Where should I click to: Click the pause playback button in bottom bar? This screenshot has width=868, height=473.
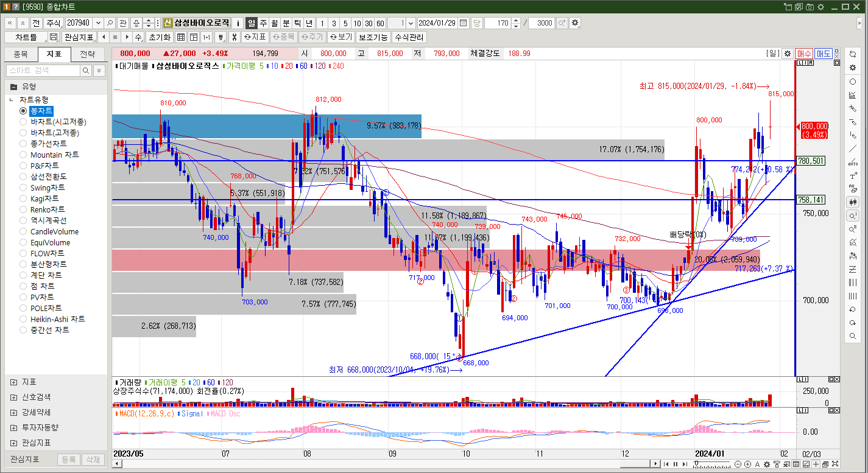pos(675,464)
